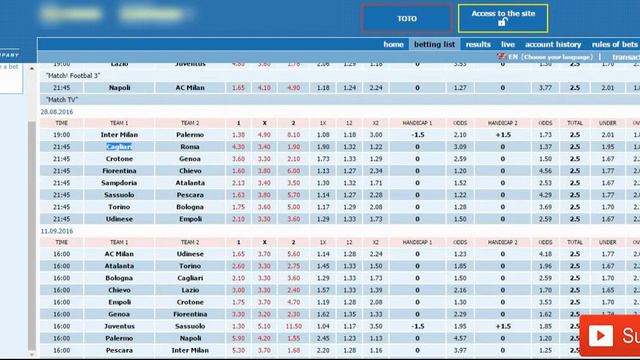This screenshot has height=360, width=640.
Task: Click odds 3.60 for Empoli win at Udinese
Action: tap(293, 219)
